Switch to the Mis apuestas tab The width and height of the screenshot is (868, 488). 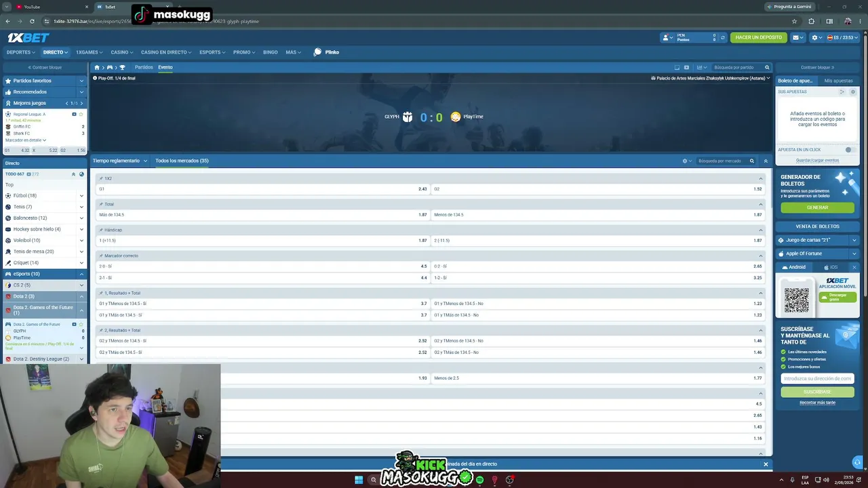point(838,81)
